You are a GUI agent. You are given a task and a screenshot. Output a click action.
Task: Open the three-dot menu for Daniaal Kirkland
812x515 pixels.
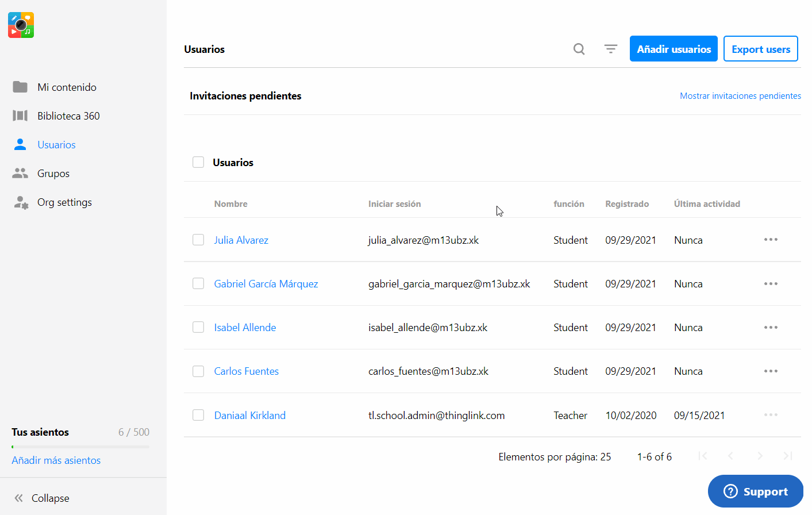tap(771, 414)
